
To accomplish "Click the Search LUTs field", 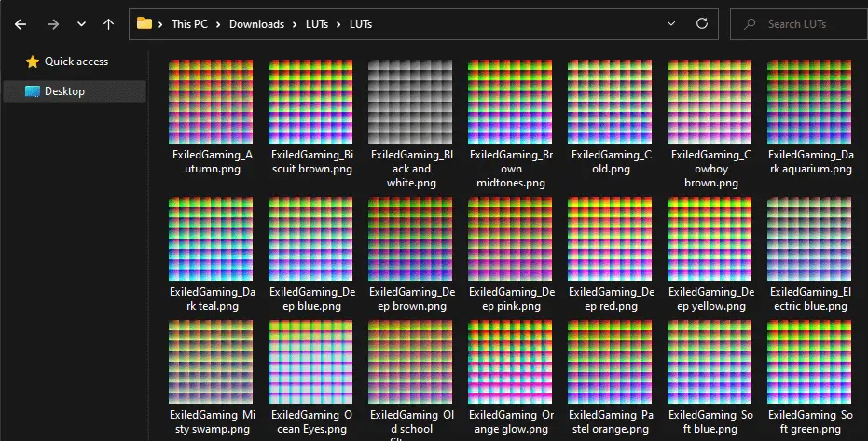I will click(799, 24).
